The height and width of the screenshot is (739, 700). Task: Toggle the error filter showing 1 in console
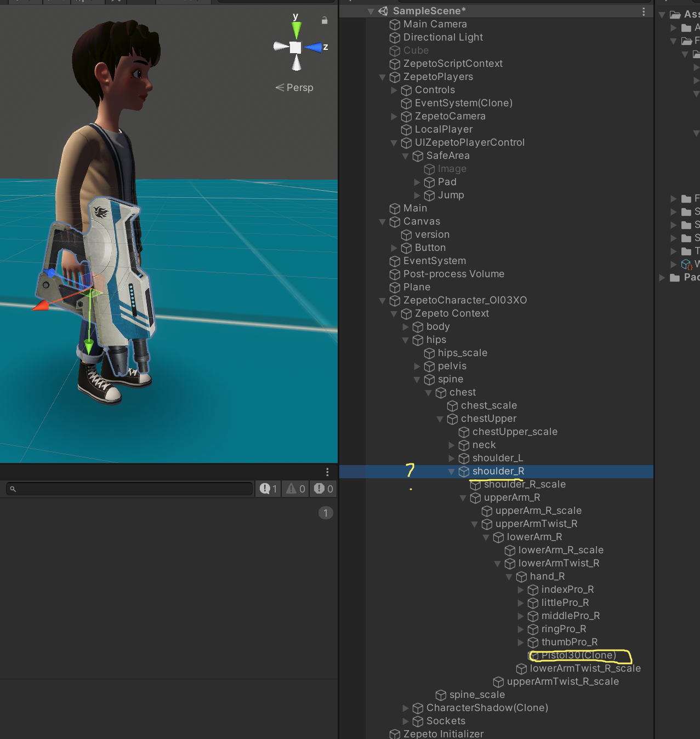[x=268, y=489]
